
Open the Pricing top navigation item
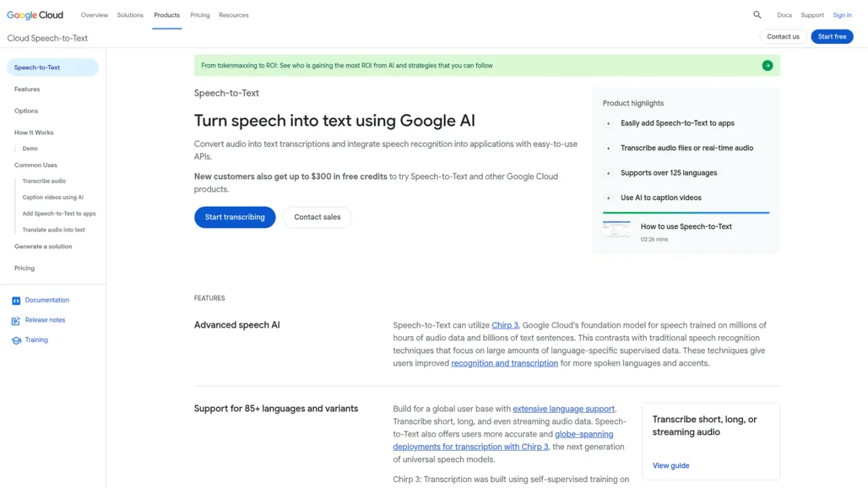pyautogui.click(x=200, y=15)
